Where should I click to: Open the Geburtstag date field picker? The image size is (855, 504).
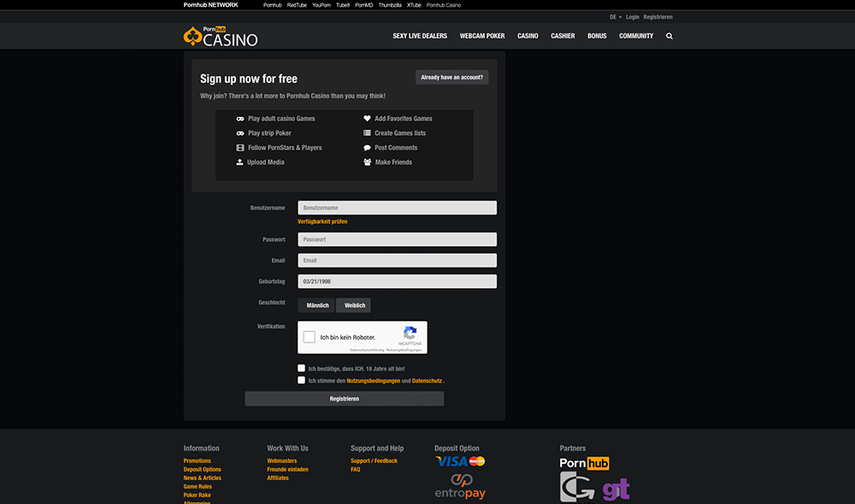click(x=397, y=282)
